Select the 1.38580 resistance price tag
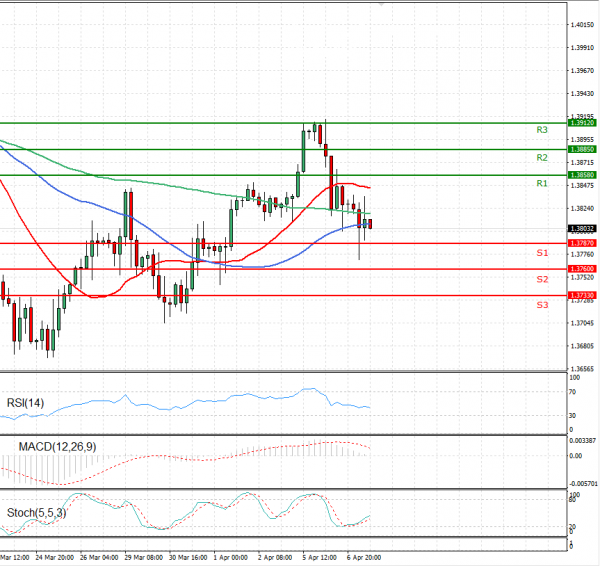The width and height of the screenshot is (600, 566). [x=582, y=175]
